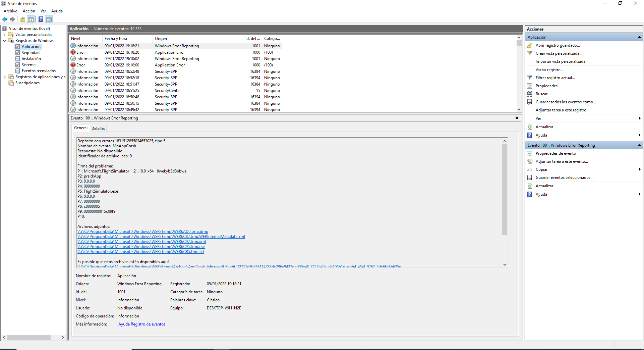
Task: Sort by Origen column header
Action: point(197,39)
